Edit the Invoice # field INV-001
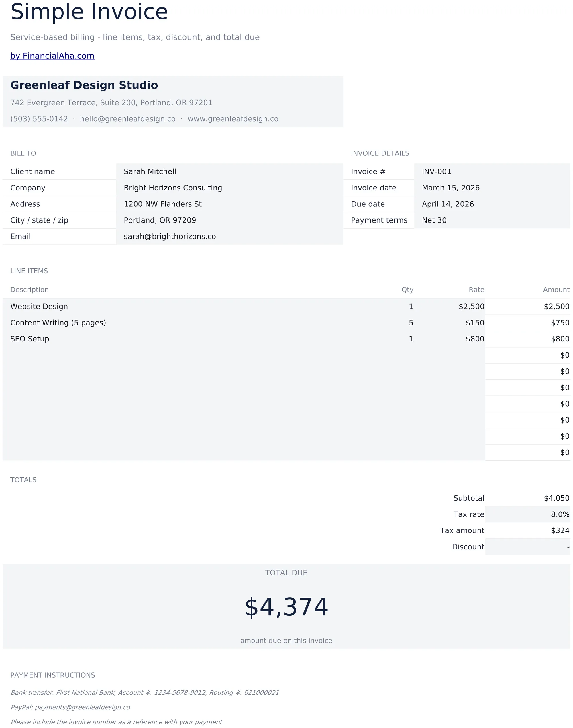Screen dimensions: 573x728 492,171
